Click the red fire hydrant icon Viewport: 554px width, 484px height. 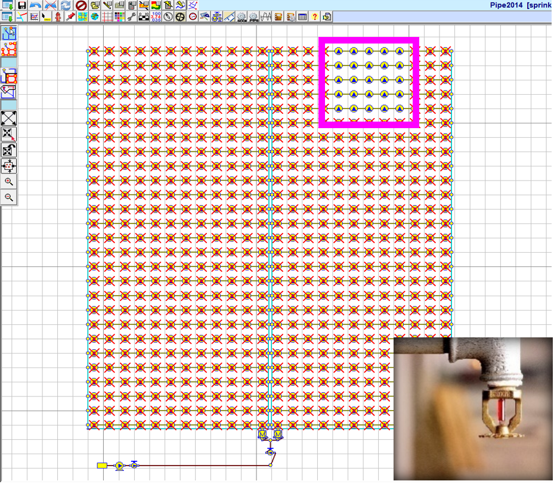pyautogui.click(x=58, y=17)
